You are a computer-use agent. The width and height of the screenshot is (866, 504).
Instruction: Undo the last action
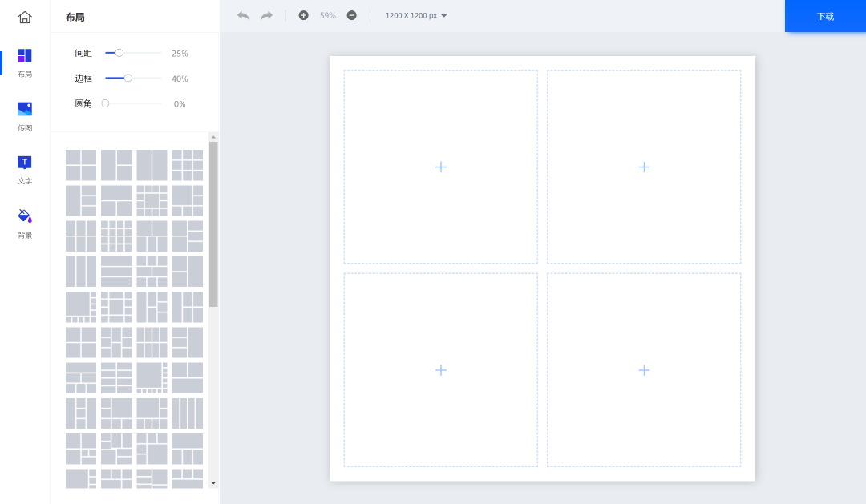(x=243, y=15)
